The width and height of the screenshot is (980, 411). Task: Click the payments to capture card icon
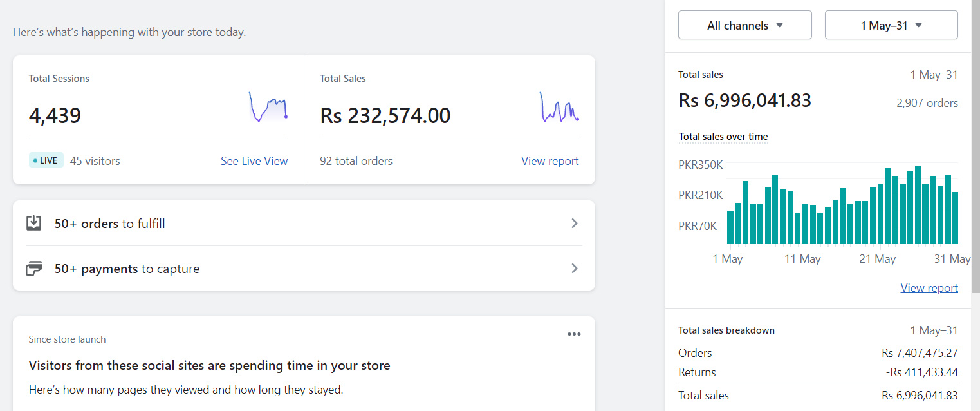point(33,269)
